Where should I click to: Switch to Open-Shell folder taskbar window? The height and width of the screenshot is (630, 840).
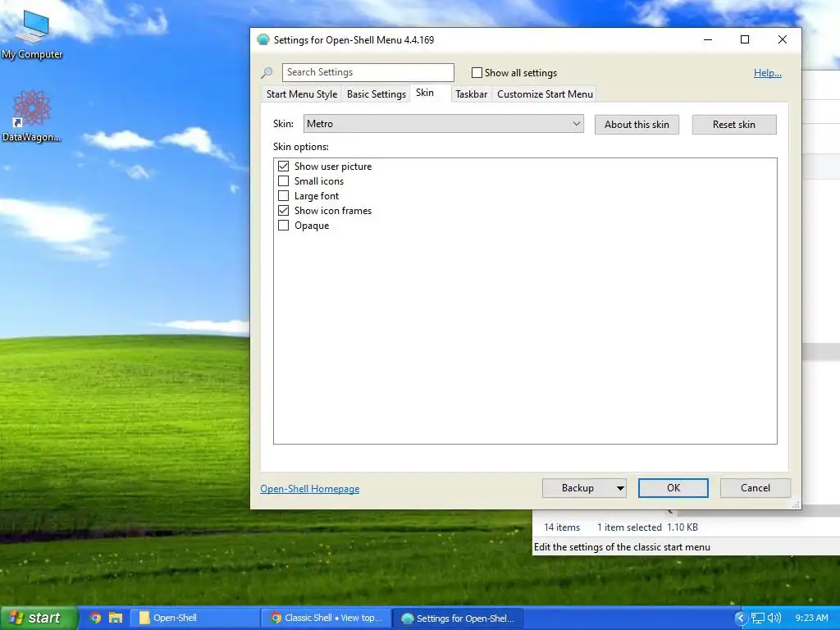pyautogui.click(x=195, y=618)
